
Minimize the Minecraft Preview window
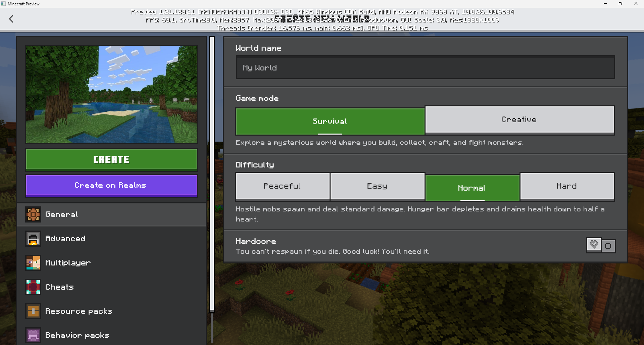[605, 4]
